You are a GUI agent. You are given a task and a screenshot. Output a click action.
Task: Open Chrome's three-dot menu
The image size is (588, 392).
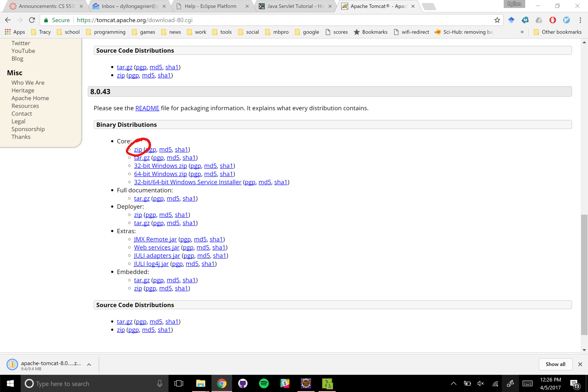[x=580, y=20]
